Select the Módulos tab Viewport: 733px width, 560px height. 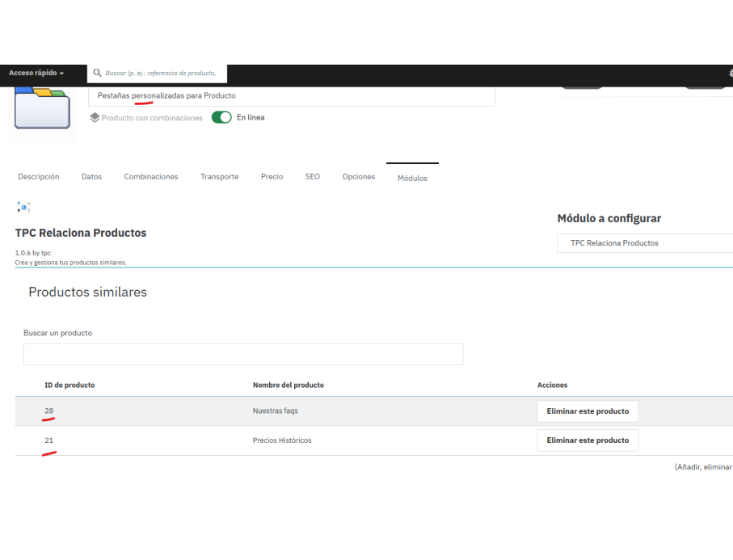[412, 178]
